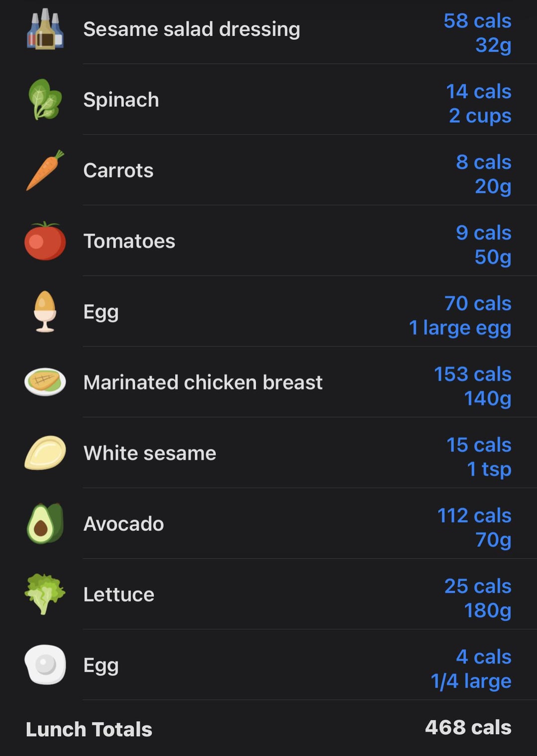Tap the Lunch Totals label
This screenshot has width=537, height=756.
(89, 729)
